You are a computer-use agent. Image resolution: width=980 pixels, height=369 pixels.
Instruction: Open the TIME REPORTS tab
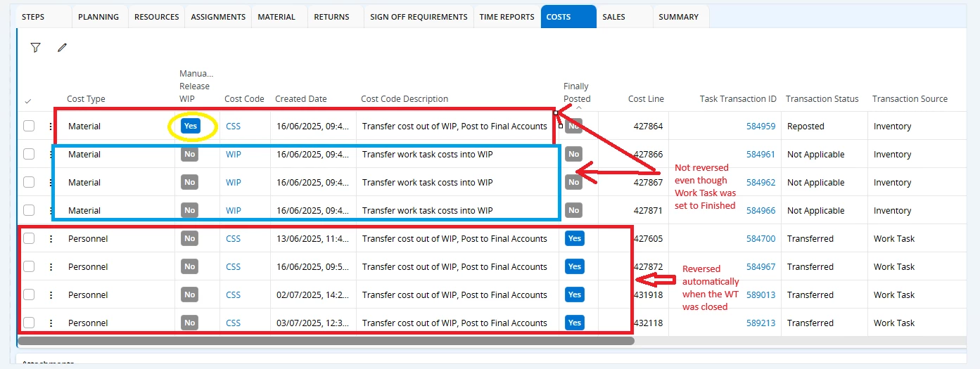[507, 17]
